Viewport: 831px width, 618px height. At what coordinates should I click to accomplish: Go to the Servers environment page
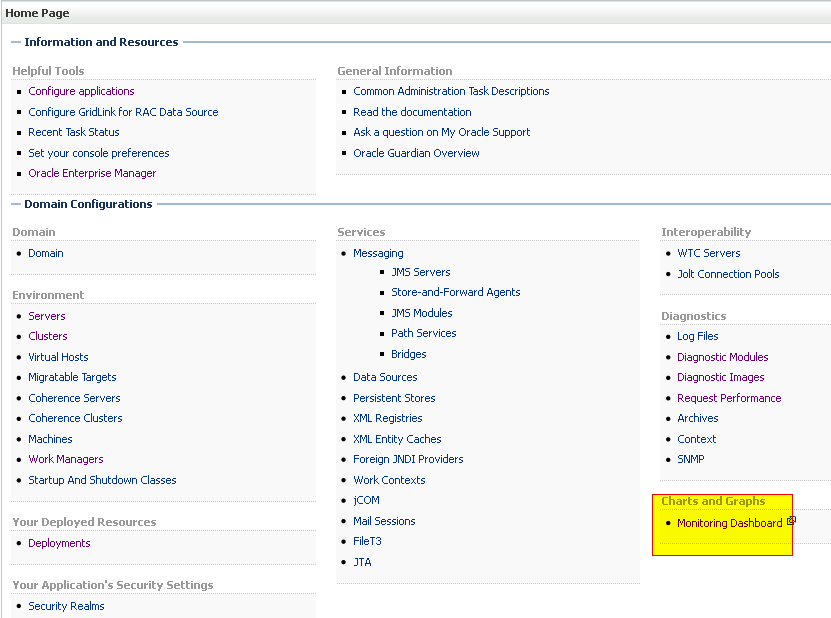tap(47, 316)
